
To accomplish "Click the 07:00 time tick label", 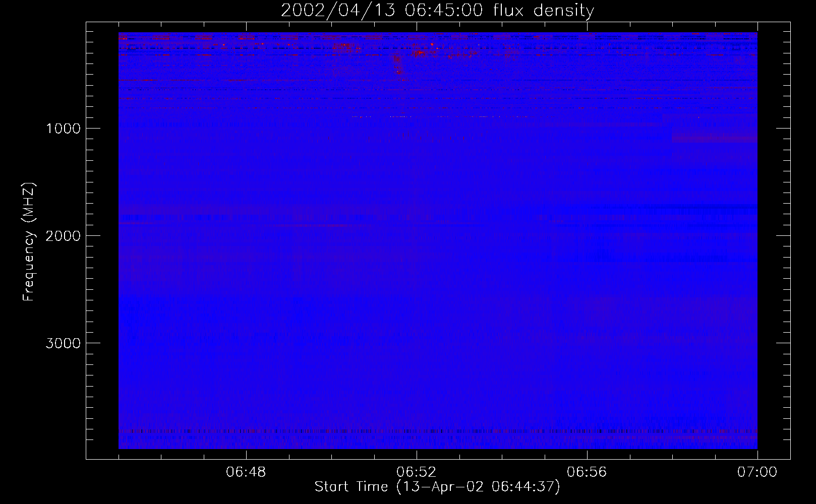I will 757,472.
